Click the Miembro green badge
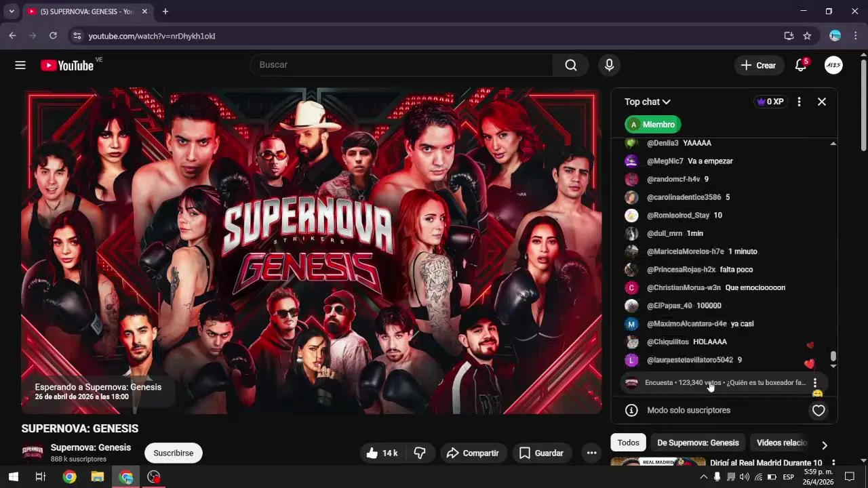This screenshot has width=868, height=488. pyautogui.click(x=653, y=125)
